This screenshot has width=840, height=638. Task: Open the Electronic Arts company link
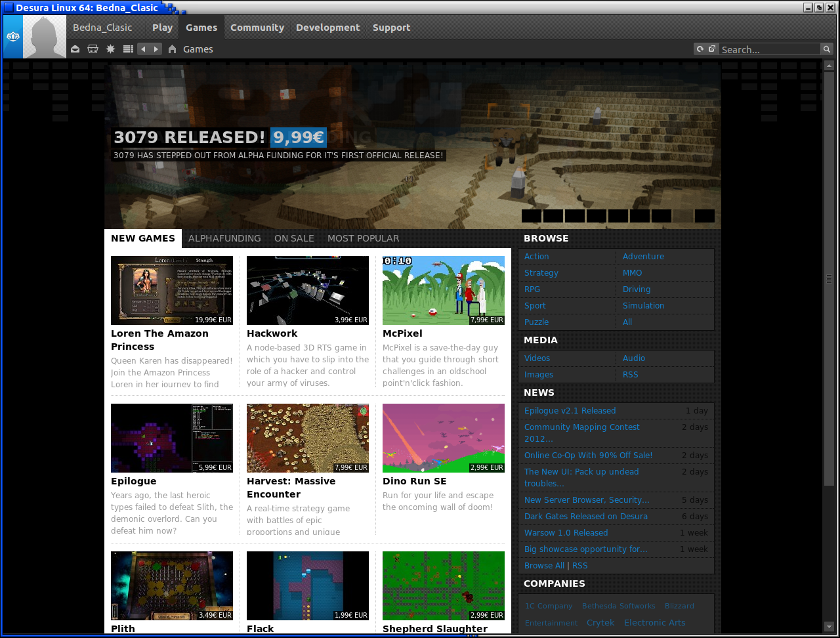pyautogui.click(x=655, y=623)
